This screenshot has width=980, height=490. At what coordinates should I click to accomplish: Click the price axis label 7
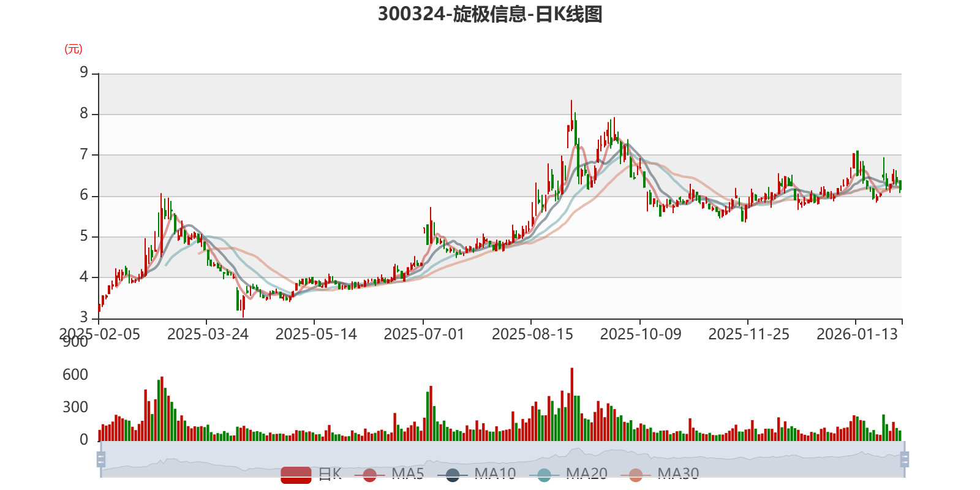(x=84, y=154)
